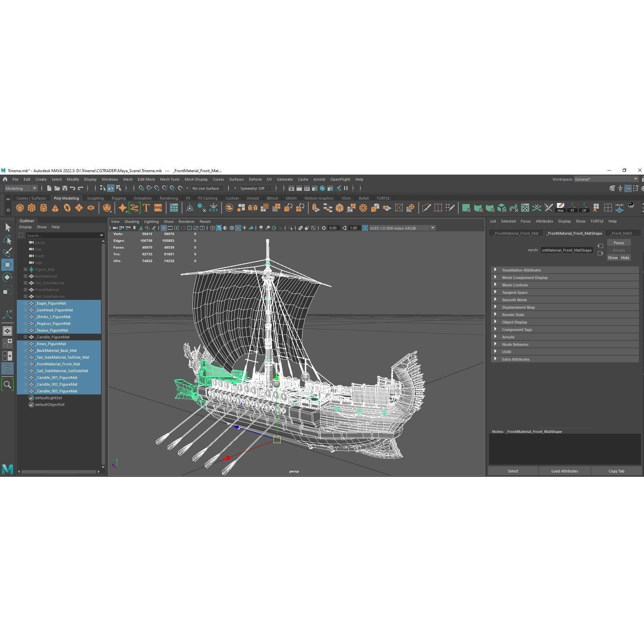Create a polygon Type text object
Image resolution: width=644 pixels, height=644 pixels.
click(146, 208)
